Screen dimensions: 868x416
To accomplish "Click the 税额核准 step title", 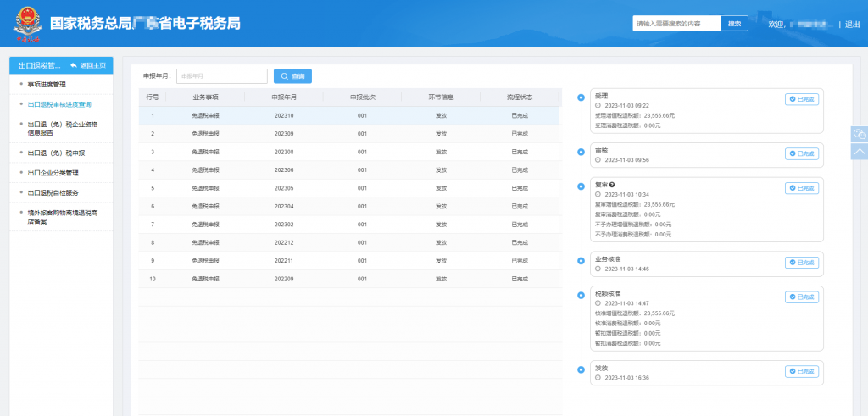I will pos(607,293).
